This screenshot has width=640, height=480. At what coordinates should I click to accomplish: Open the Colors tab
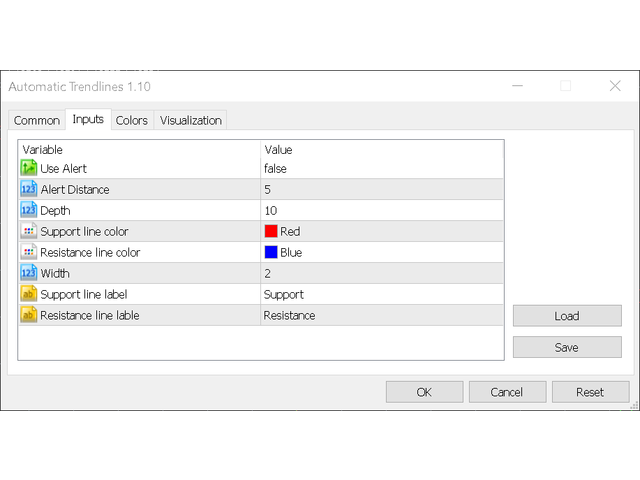pyautogui.click(x=132, y=120)
